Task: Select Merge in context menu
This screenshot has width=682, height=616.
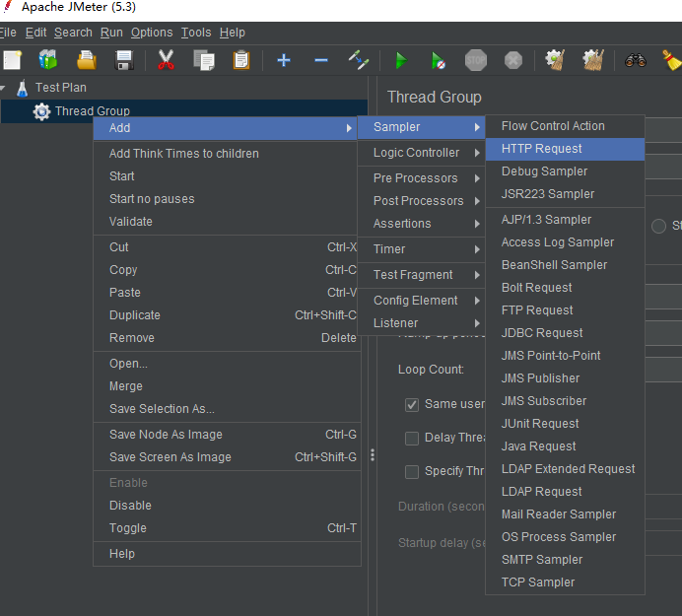Action: [227, 386]
